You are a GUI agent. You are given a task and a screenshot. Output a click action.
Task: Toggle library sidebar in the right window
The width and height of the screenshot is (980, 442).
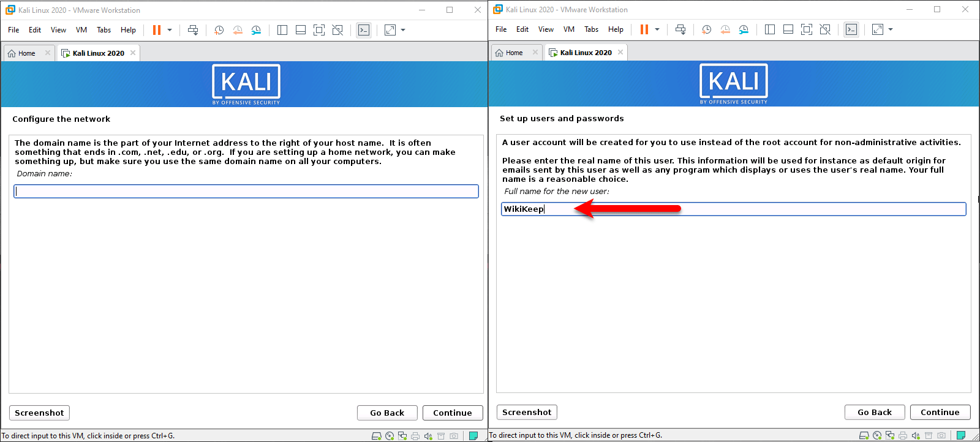(x=770, y=29)
